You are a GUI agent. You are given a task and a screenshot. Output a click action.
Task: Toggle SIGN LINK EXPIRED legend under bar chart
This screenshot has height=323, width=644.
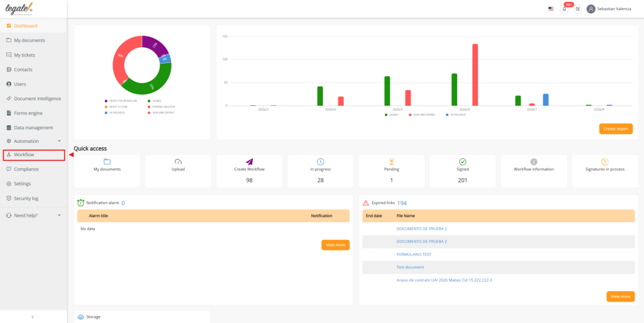click(421, 115)
